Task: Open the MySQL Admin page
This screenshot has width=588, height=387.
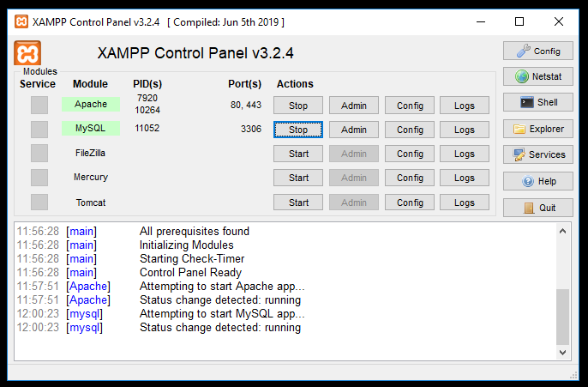Action: pos(354,130)
